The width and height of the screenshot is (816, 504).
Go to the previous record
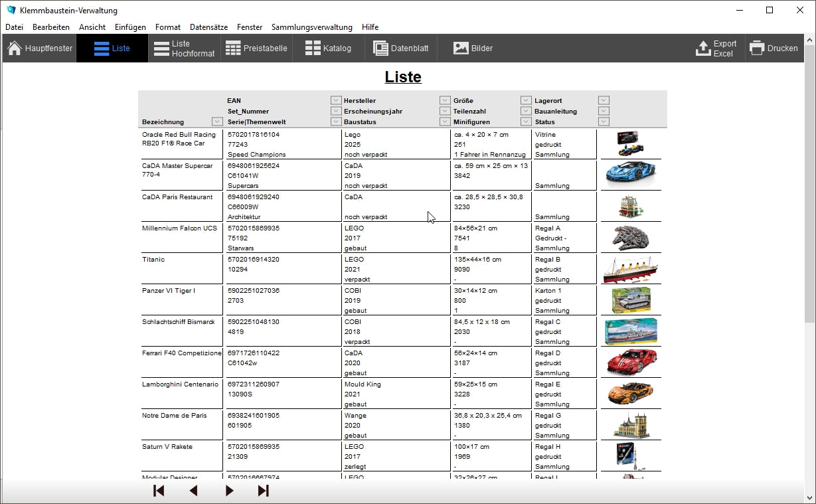(x=194, y=491)
